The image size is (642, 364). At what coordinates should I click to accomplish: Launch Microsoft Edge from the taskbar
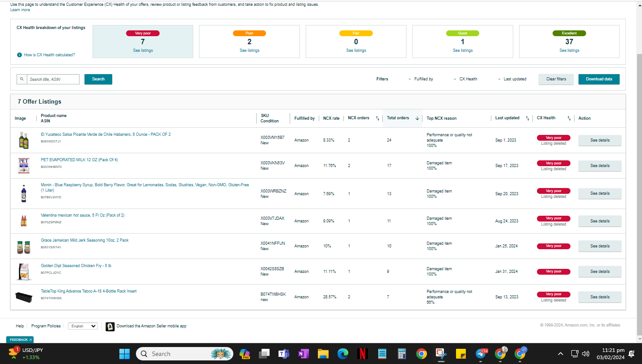343,354
